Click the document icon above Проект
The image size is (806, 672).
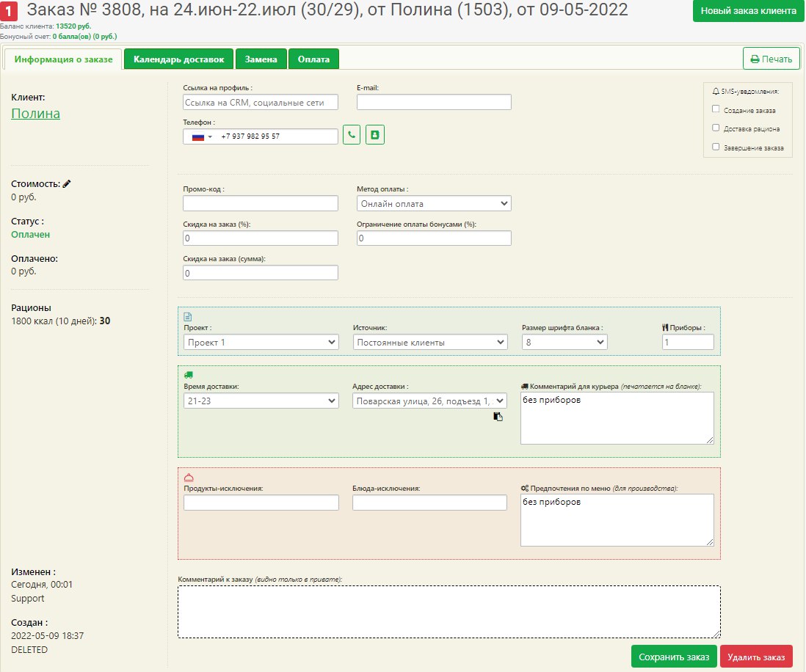pyautogui.click(x=188, y=317)
